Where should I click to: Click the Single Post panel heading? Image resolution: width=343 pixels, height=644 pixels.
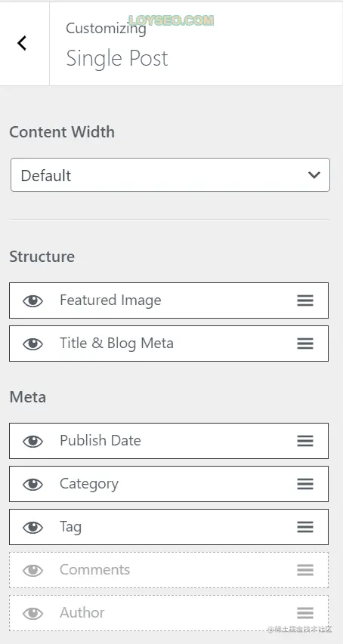tap(117, 58)
